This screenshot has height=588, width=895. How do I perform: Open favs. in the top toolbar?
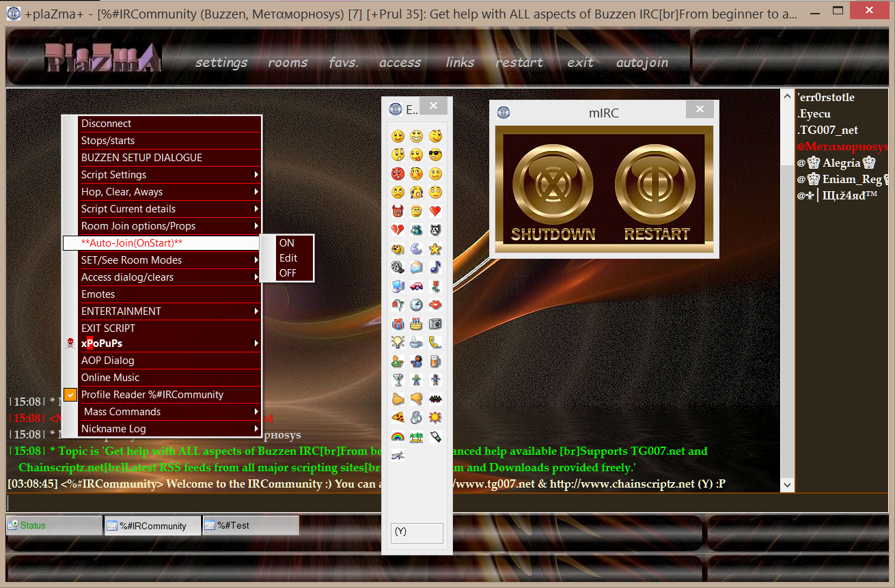click(x=344, y=62)
